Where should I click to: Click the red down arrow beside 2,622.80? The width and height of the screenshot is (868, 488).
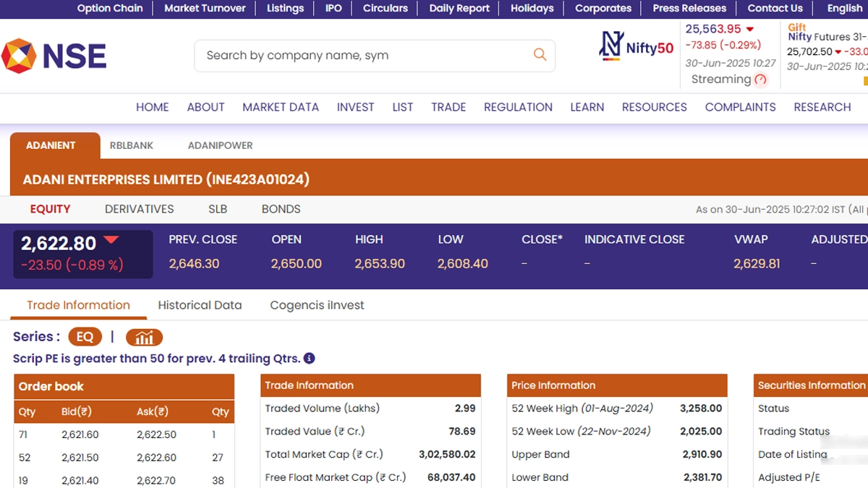(111, 240)
